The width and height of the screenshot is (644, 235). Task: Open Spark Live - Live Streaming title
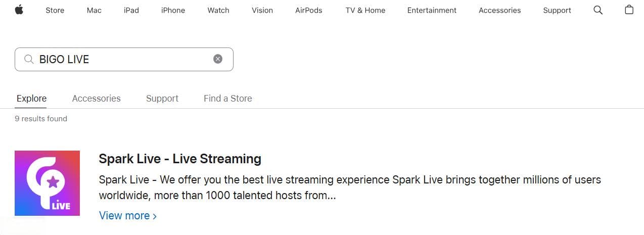click(x=180, y=159)
